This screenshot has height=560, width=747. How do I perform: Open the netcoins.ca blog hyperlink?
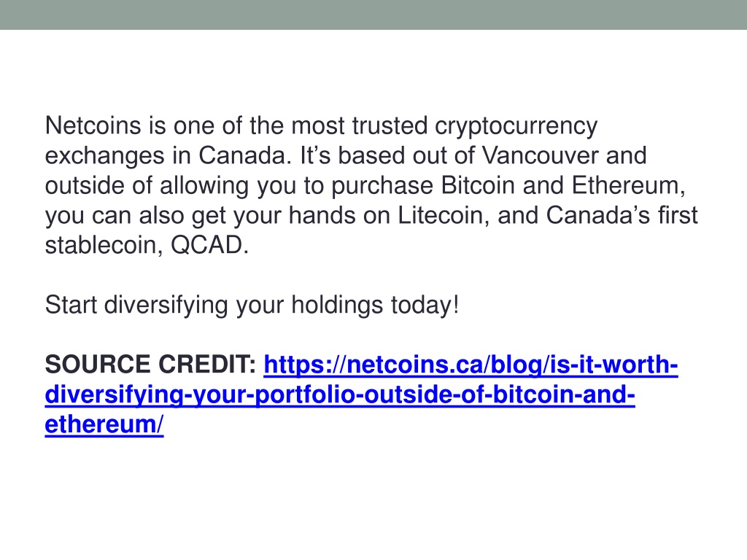tap(471, 365)
